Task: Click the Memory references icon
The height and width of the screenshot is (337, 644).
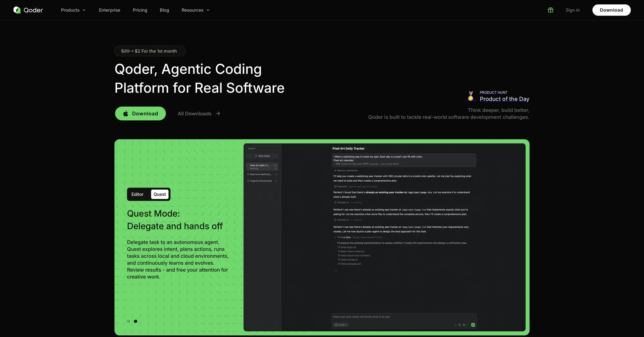Action: tap(335, 171)
